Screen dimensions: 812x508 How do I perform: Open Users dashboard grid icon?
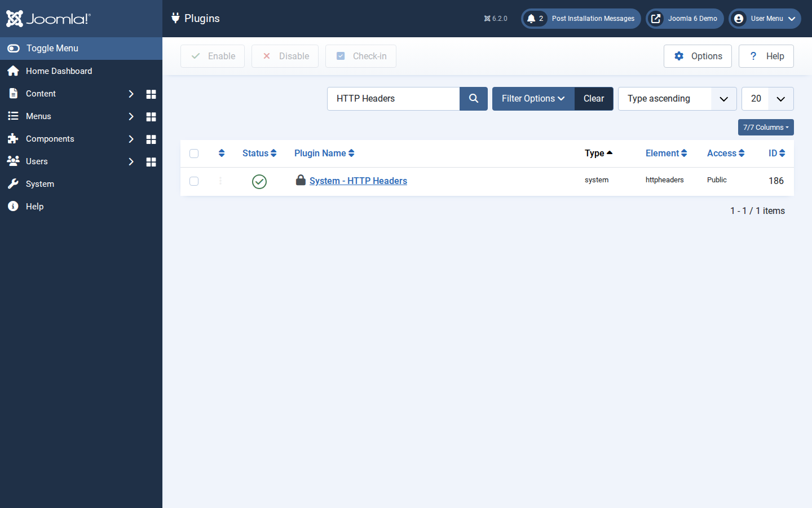point(151,162)
